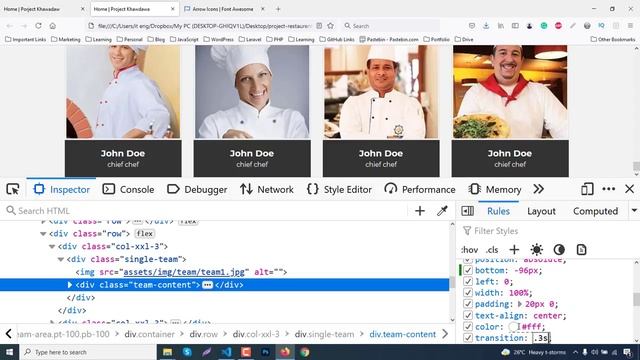Create a new node with plus icon
640x360 pixels.
420,211
